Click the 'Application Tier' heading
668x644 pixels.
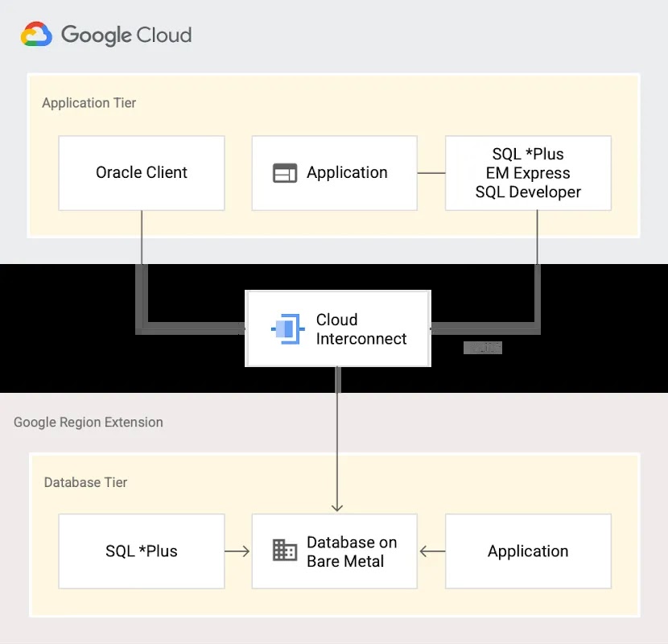pyautogui.click(x=89, y=102)
